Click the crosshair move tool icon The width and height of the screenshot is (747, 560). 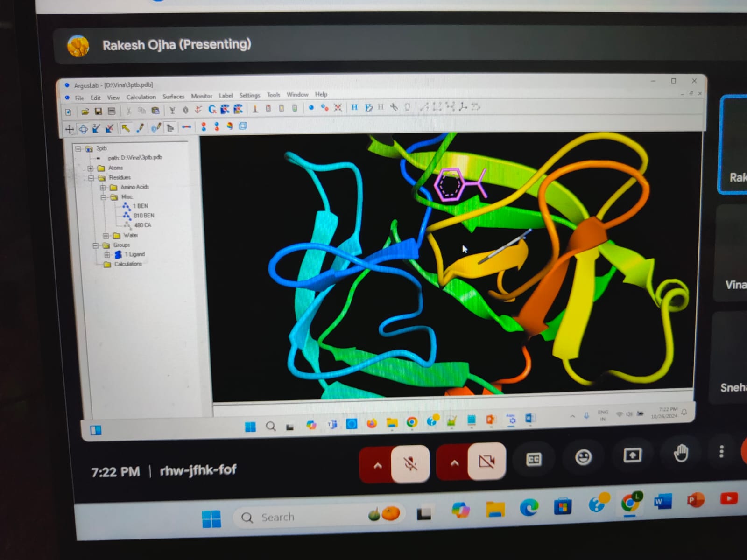point(70,129)
